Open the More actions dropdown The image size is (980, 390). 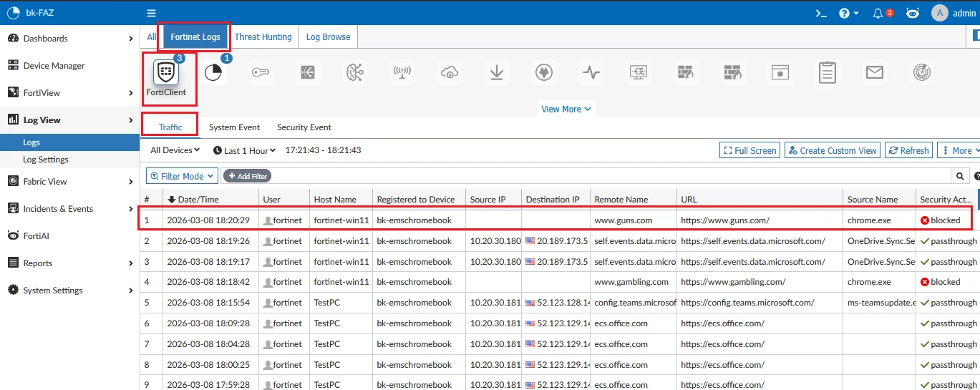(959, 150)
